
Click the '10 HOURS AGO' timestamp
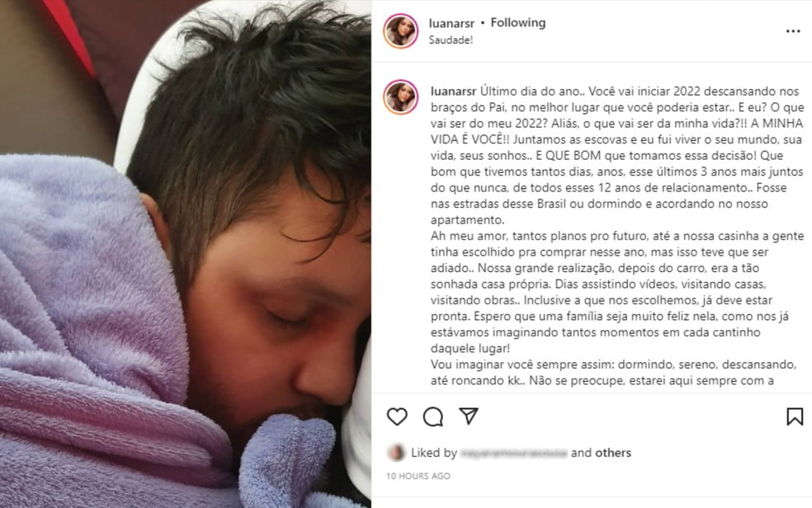point(418,476)
